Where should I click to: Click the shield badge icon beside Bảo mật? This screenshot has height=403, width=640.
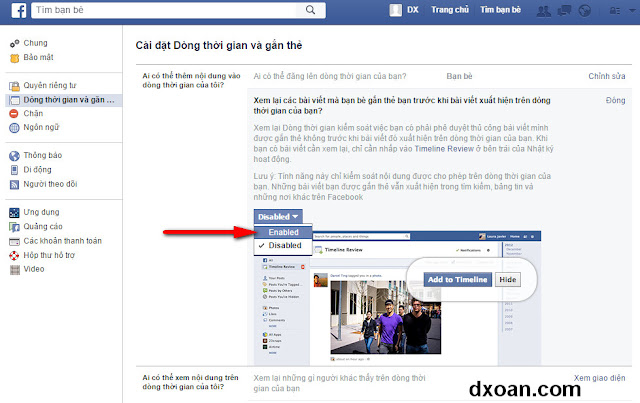coord(14,58)
